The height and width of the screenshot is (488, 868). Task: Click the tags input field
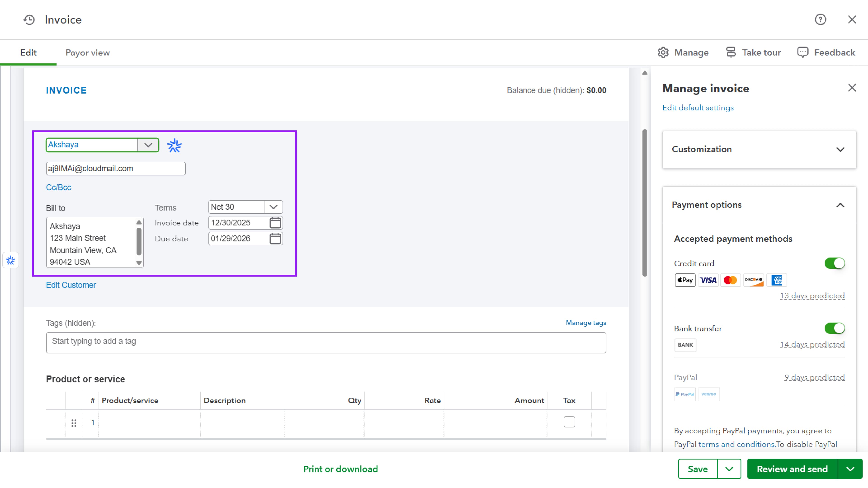(x=326, y=342)
